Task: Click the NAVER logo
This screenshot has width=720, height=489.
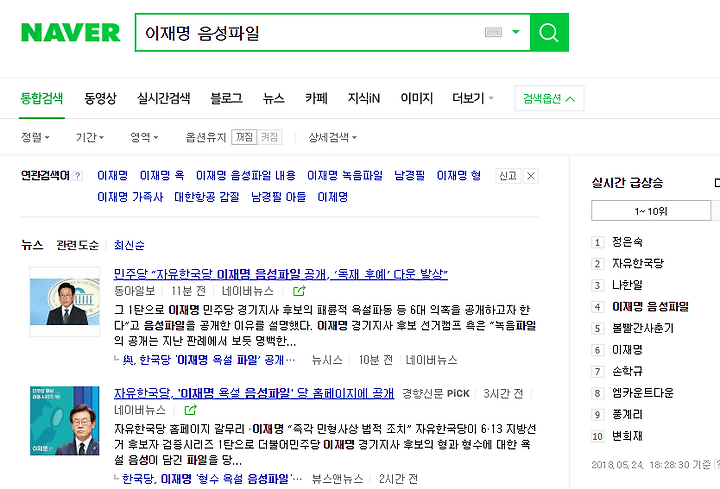Action: click(x=71, y=33)
